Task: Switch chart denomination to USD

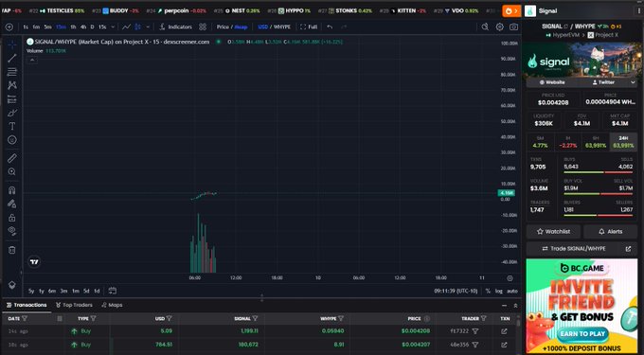Action: tap(263, 27)
